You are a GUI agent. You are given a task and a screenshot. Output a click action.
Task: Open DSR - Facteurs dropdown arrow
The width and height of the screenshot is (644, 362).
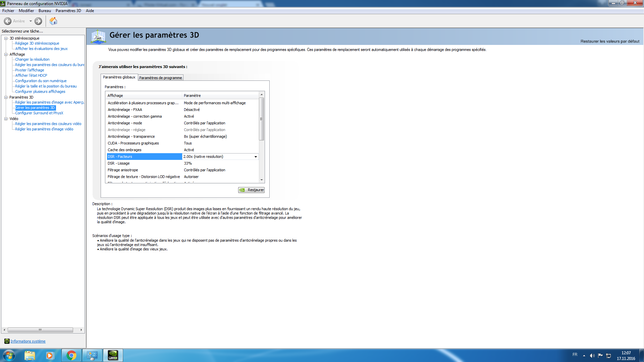256,157
